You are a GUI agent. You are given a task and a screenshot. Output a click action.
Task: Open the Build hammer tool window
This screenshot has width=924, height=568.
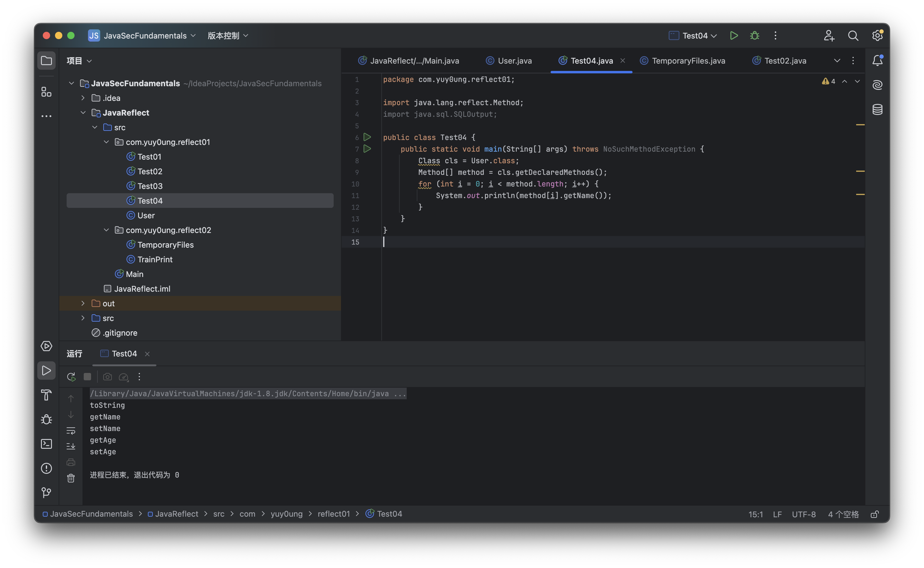46,395
